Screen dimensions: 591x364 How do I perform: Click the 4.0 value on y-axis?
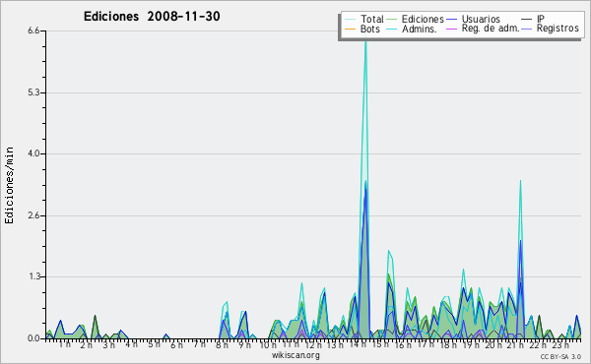coord(33,153)
